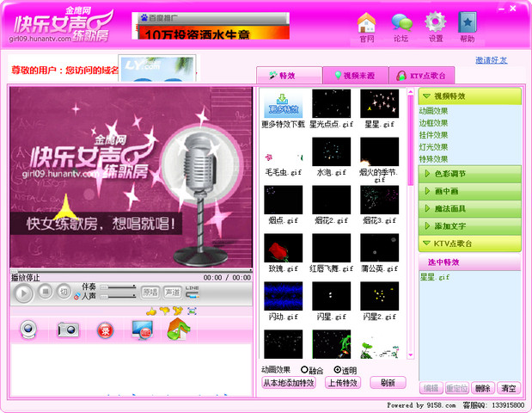Viewport: 532px width, 413px height.
Task: Select the 烟花3.gif effect
Action: [x=379, y=200]
